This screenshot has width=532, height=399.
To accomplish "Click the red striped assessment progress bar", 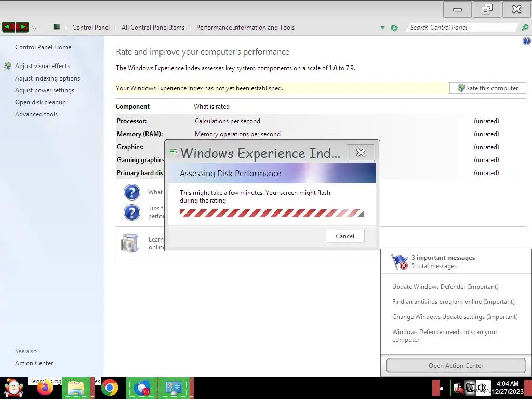I will 272,213.
